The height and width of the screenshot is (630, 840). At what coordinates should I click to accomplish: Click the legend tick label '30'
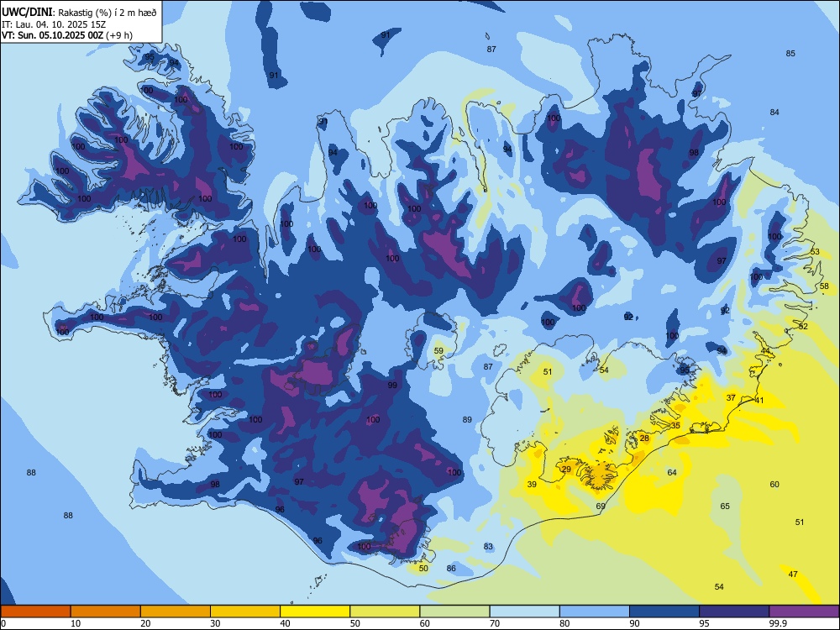pyautogui.click(x=215, y=623)
